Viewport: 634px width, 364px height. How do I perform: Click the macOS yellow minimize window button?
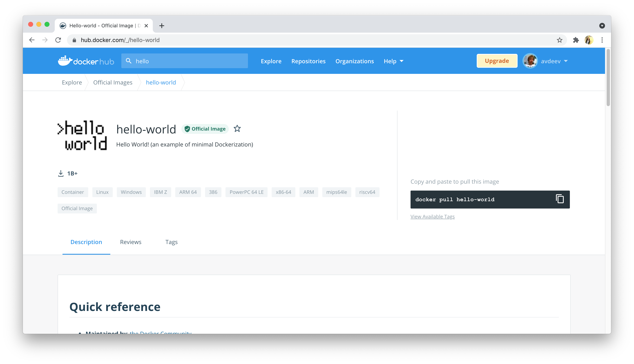click(39, 24)
